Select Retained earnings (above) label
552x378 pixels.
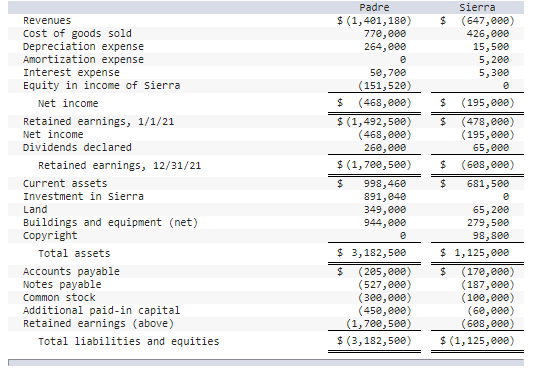[x=98, y=323]
